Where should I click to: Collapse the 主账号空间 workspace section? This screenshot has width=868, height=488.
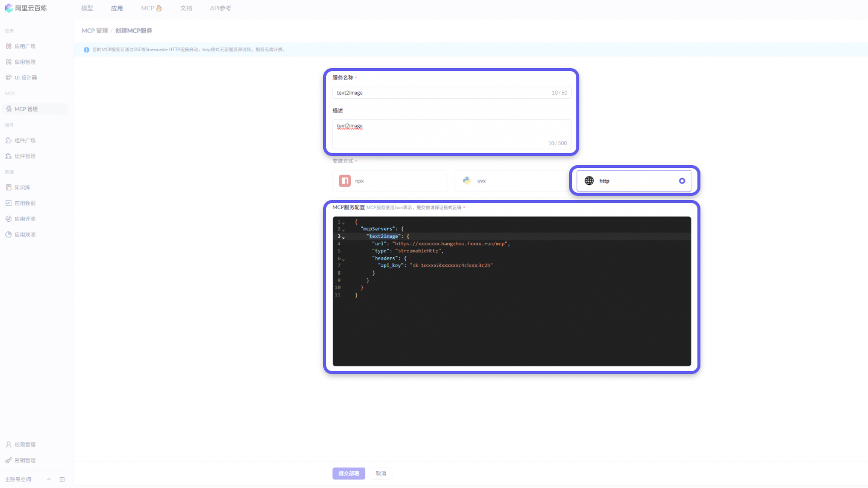tap(49, 479)
